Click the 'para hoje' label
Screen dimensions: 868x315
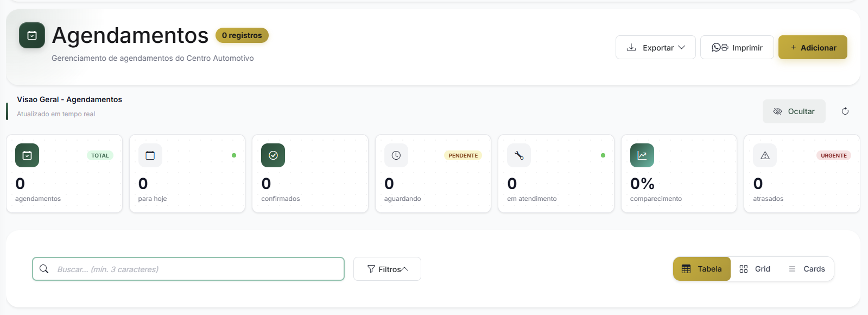(153, 199)
